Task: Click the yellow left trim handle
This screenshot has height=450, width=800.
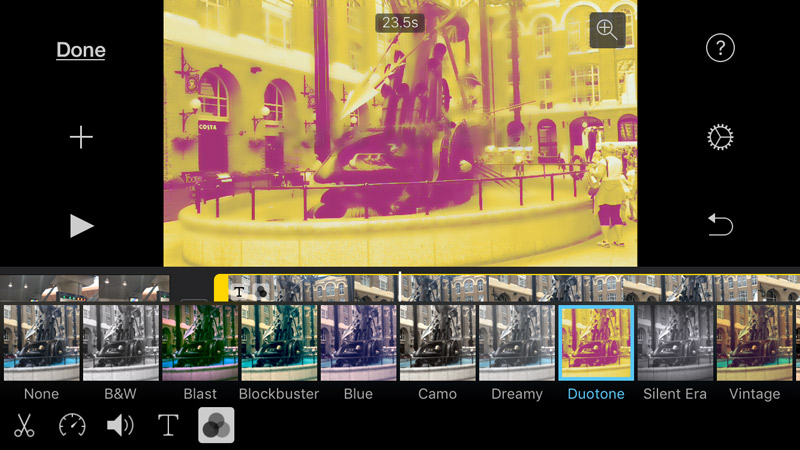Action: (x=221, y=288)
